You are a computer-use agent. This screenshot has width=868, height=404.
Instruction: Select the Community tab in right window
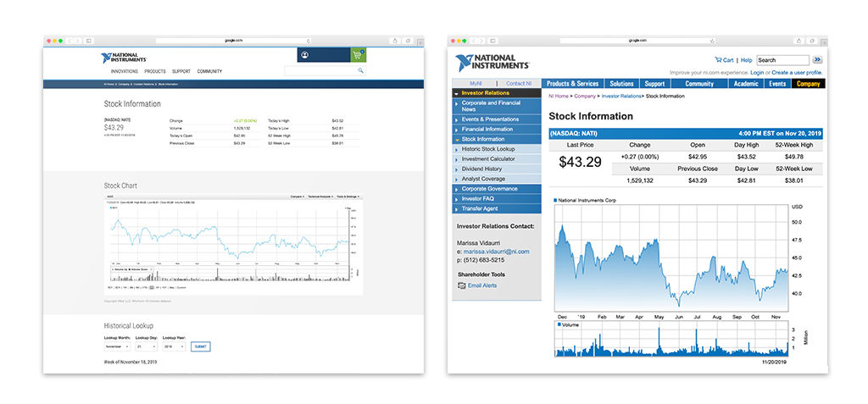(699, 84)
